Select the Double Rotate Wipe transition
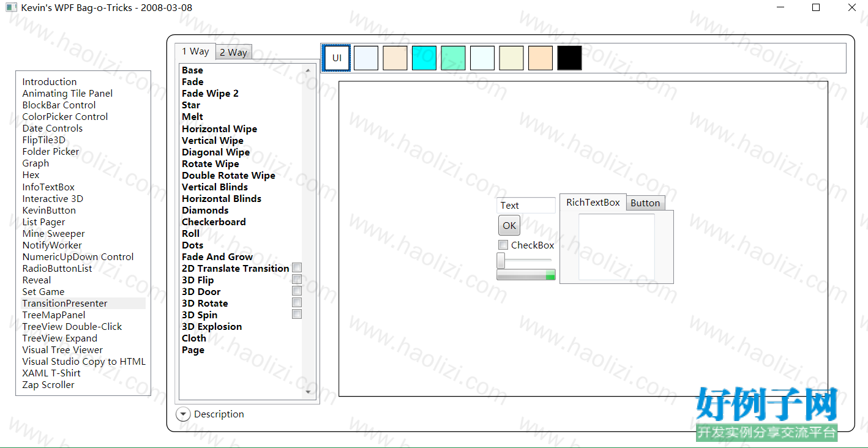The height and width of the screenshot is (448, 868). [x=228, y=176]
